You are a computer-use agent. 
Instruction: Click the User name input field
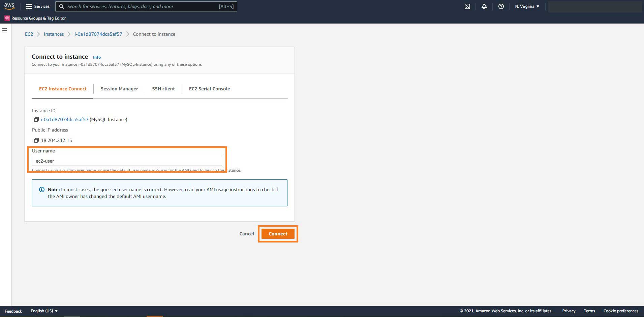click(127, 161)
